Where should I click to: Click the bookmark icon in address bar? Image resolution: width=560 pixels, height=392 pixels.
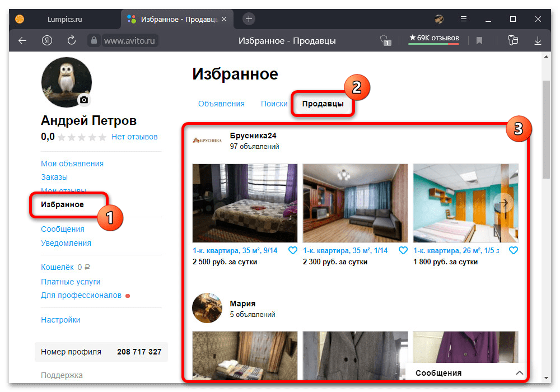(x=479, y=40)
